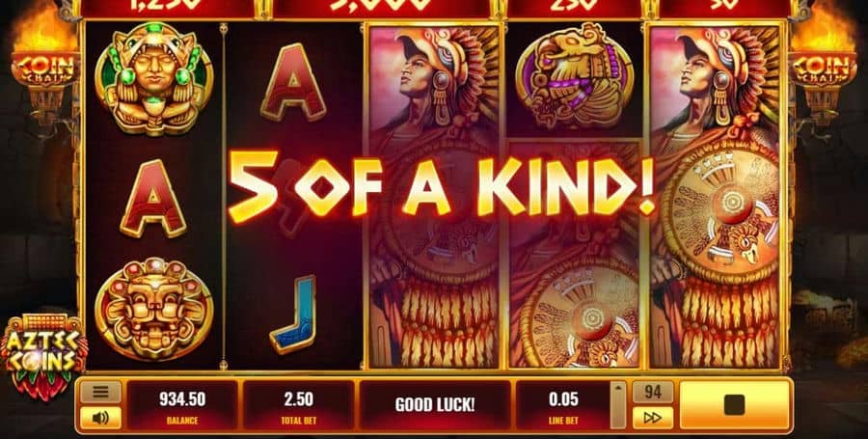Click the red A in first reel
This screenshot has height=439, width=868.
click(x=152, y=199)
